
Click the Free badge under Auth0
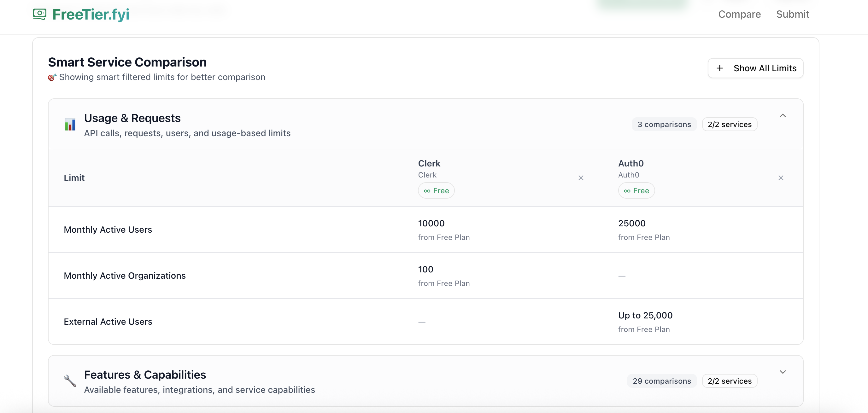[x=636, y=191]
